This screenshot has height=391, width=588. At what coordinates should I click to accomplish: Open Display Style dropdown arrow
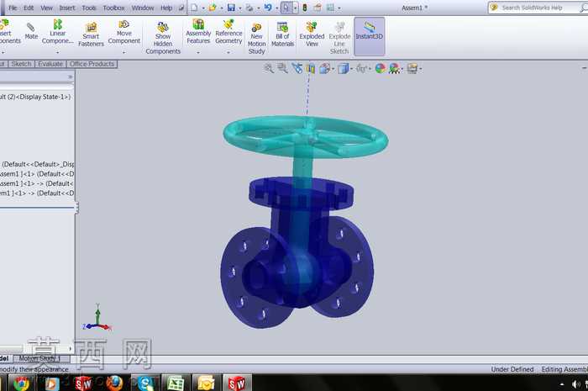click(351, 69)
